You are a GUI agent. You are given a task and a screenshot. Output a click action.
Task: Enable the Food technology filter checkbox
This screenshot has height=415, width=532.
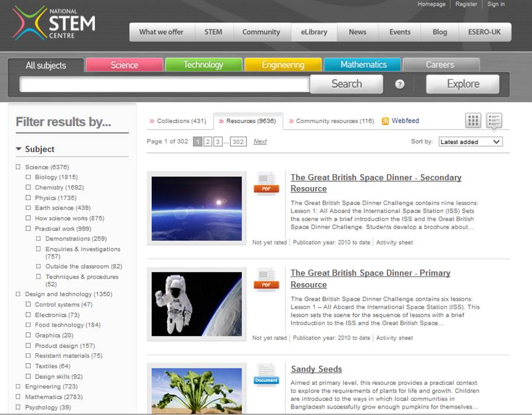[x=28, y=325]
